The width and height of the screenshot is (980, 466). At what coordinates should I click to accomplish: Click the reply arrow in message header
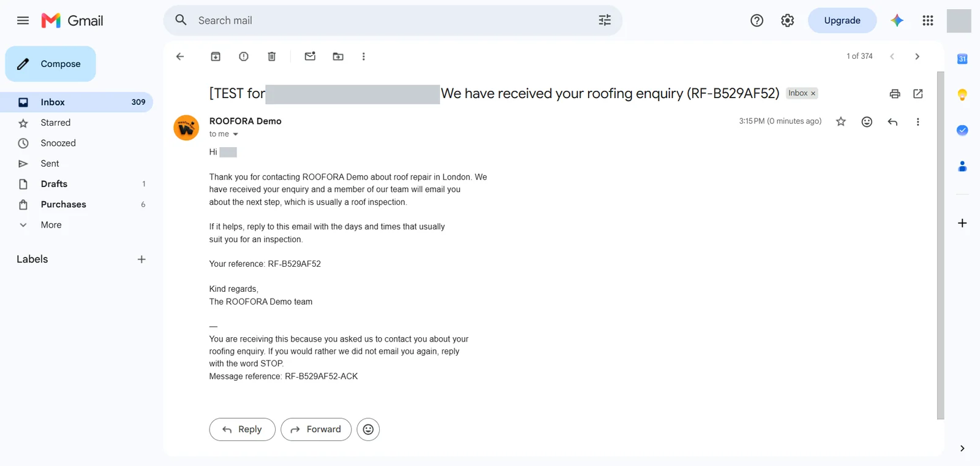point(892,122)
